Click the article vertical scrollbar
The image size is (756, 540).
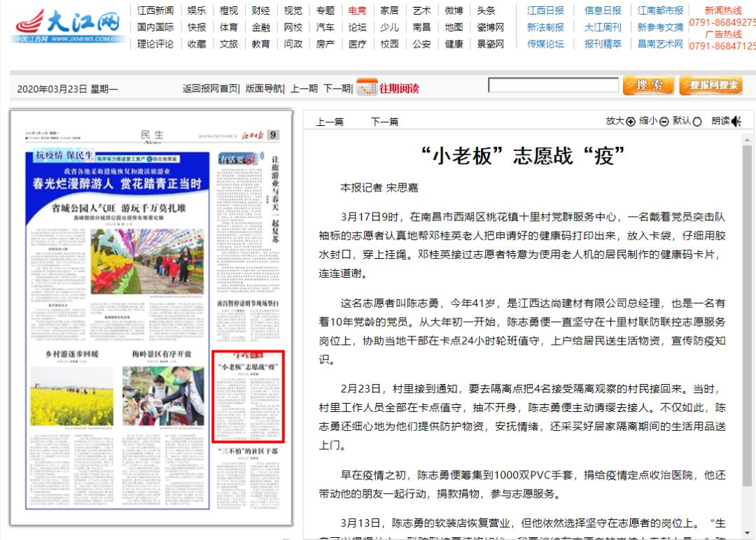748,315
